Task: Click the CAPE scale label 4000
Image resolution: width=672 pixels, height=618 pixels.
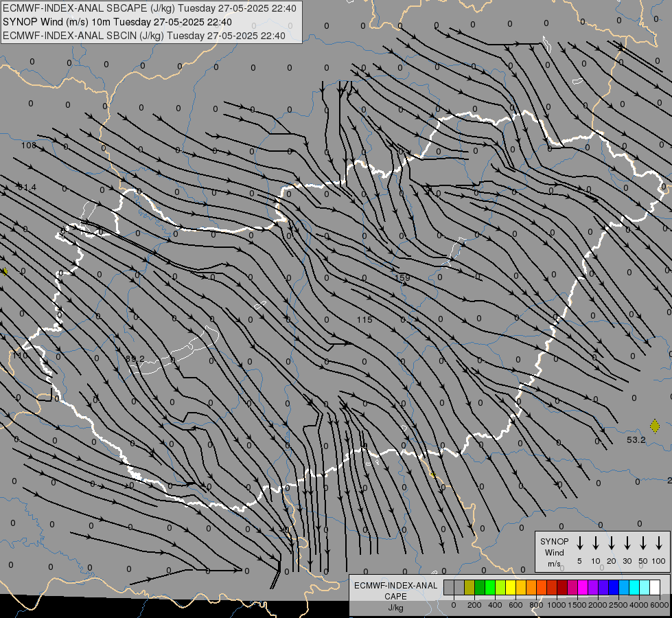Action: coord(639,605)
